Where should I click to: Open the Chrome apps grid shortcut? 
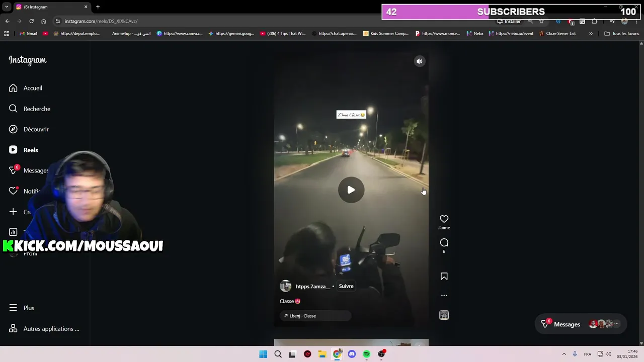pyautogui.click(x=7, y=34)
